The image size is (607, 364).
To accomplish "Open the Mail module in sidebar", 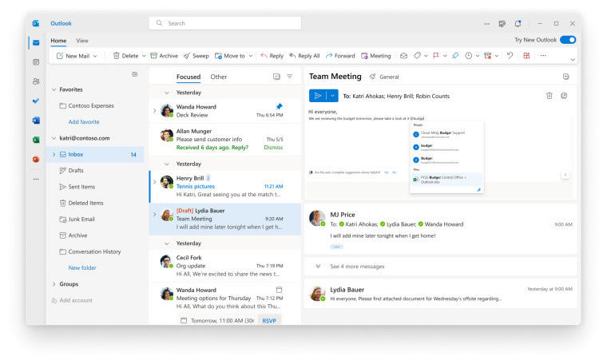I will [36, 42].
